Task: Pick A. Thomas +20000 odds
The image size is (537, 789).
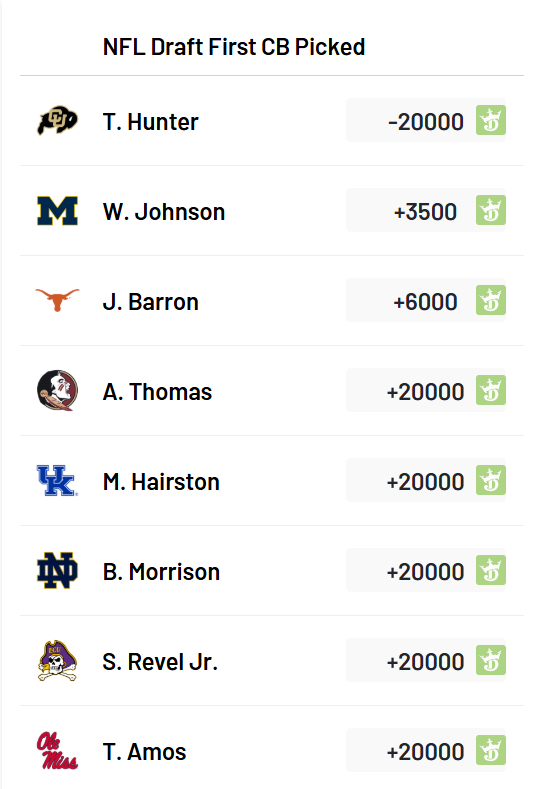Action: (426, 390)
